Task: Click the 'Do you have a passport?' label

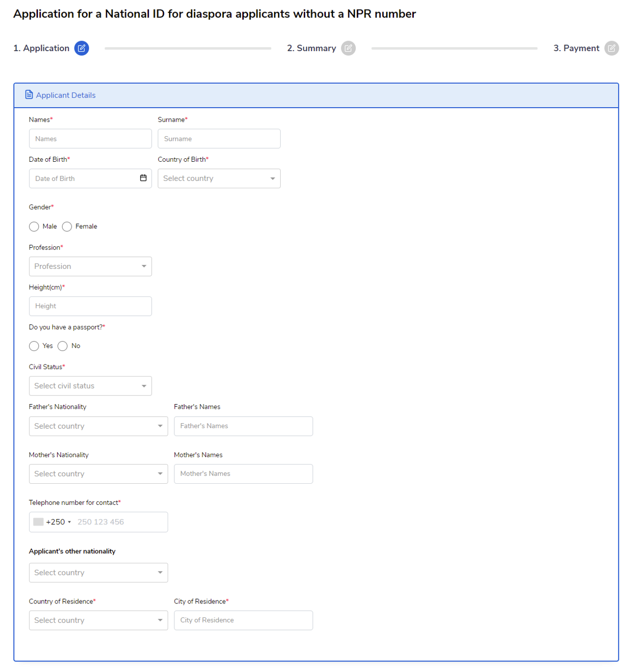Action: [x=67, y=327]
